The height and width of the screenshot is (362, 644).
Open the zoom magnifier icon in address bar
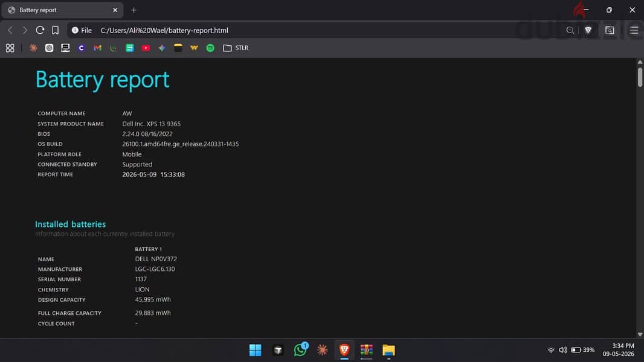point(570,30)
